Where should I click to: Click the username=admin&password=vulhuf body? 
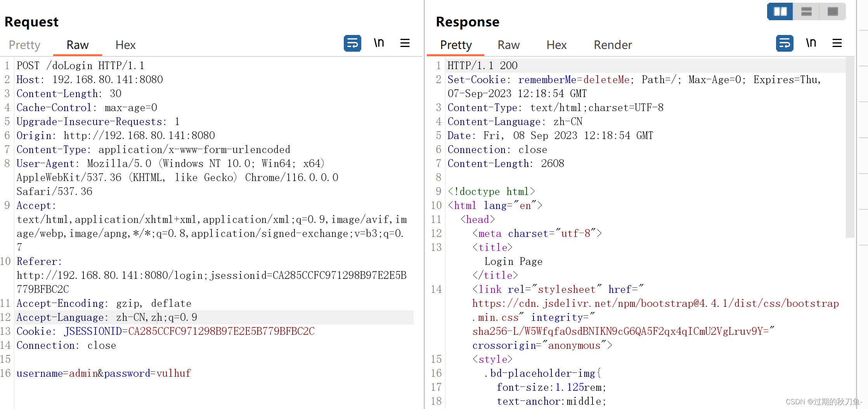tap(104, 373)
